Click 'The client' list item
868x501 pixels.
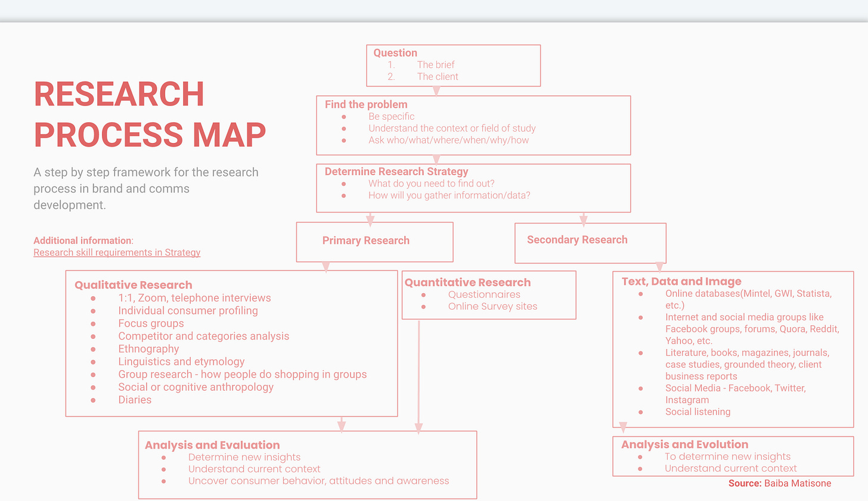[438, 76]
